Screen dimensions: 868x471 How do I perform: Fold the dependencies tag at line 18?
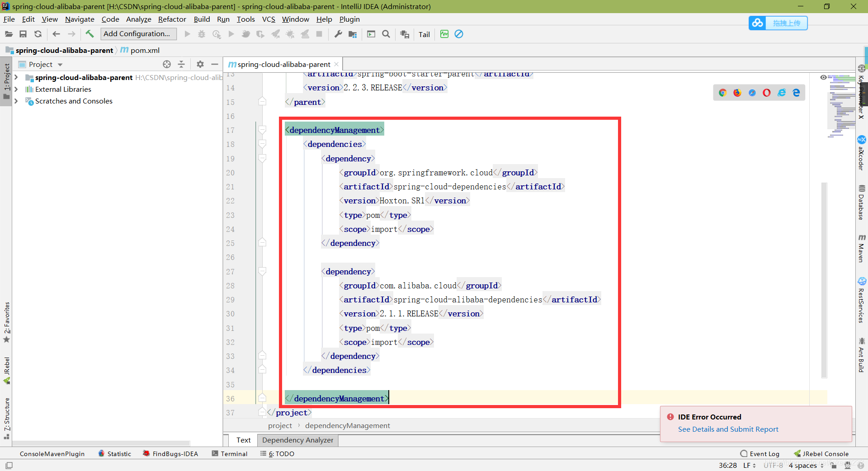point(262,144)
